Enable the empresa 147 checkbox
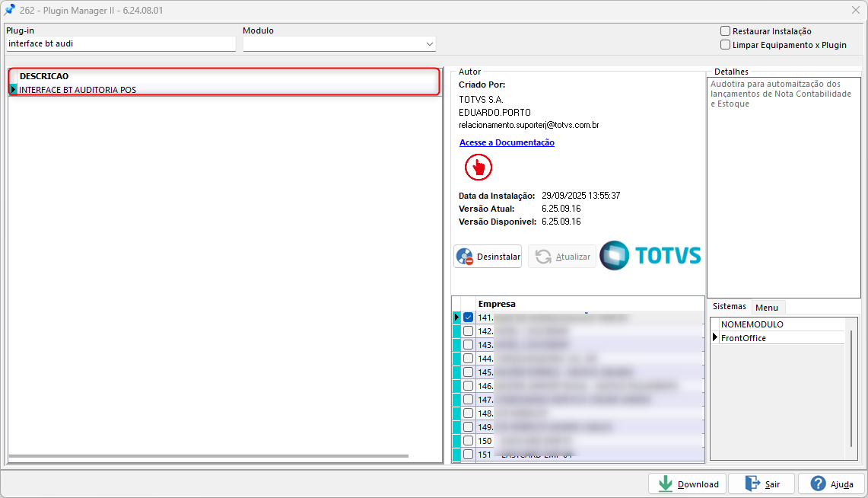 coord(469,400)
